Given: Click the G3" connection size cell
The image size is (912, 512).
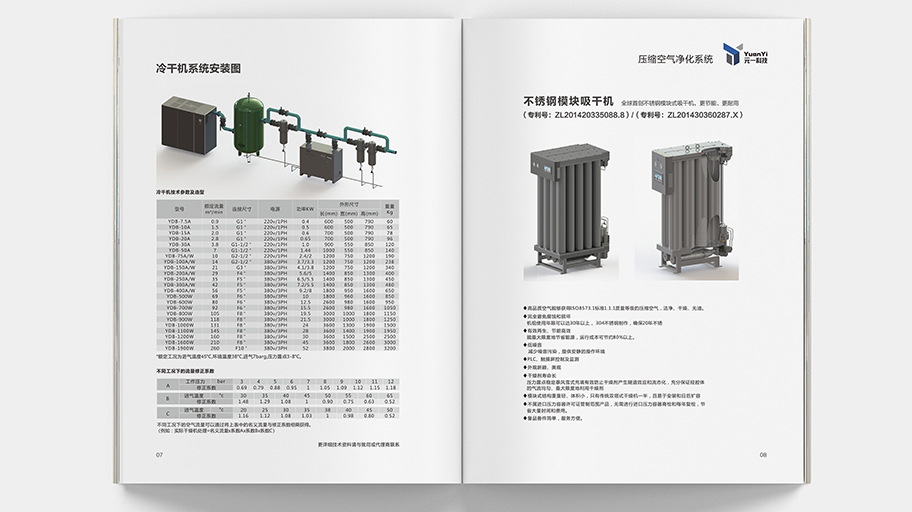Looking at the screenshot, I should tap(241, 268).
